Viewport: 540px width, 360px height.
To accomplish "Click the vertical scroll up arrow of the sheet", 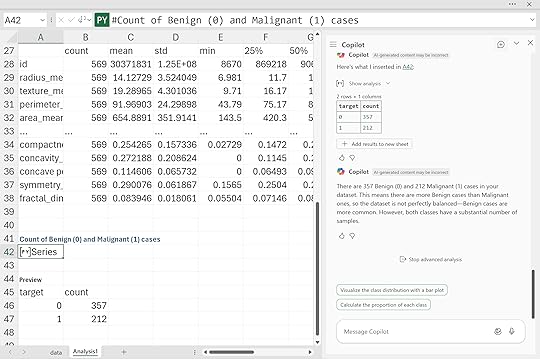I will coord(317,34).
